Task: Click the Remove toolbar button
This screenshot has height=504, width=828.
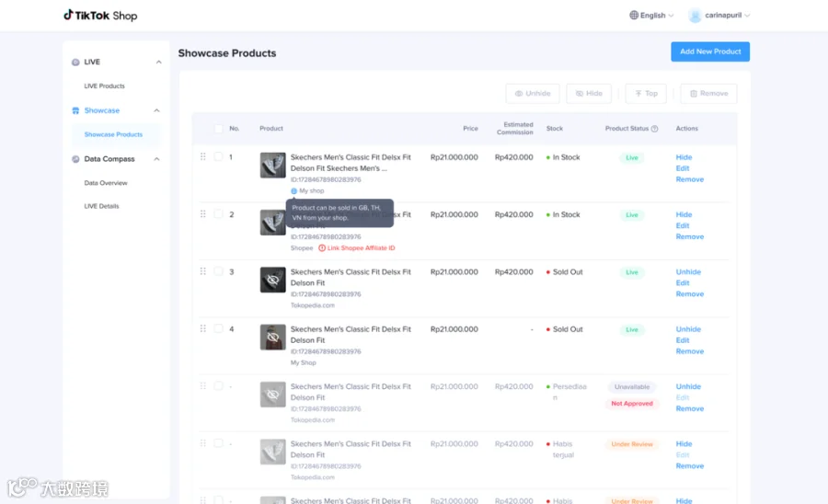Action: (708, 94)
